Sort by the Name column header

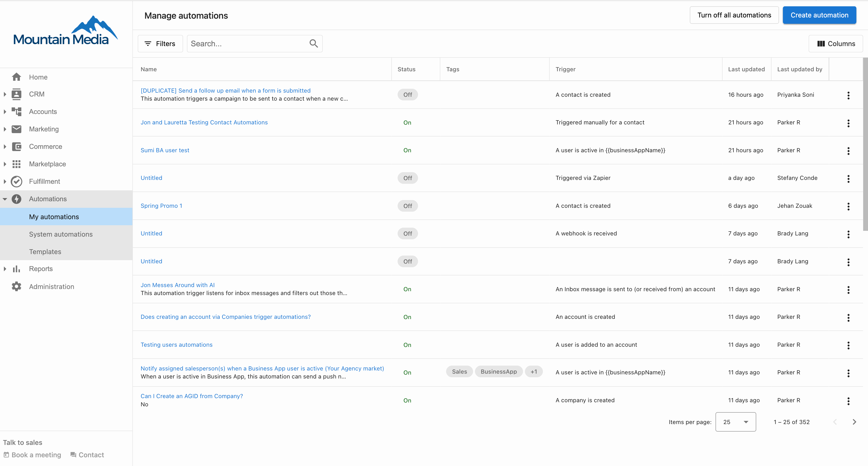click(x=149, y=69)
